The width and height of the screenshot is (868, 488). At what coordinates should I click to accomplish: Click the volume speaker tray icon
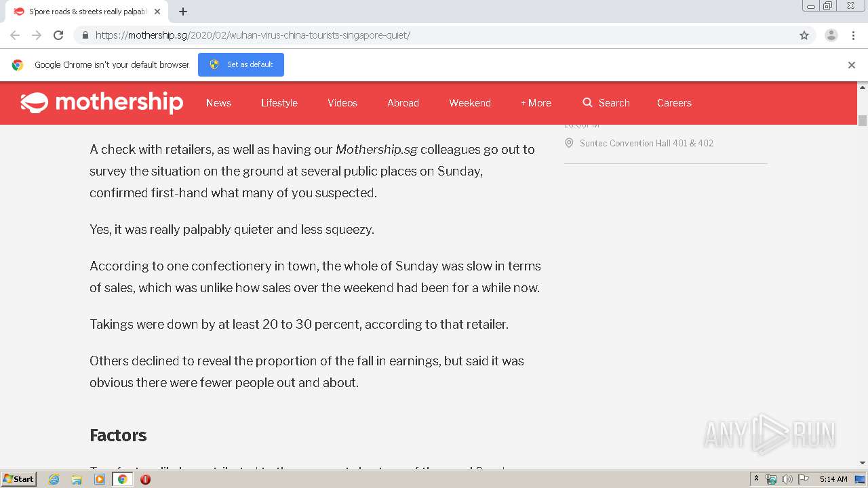point(787,479)
